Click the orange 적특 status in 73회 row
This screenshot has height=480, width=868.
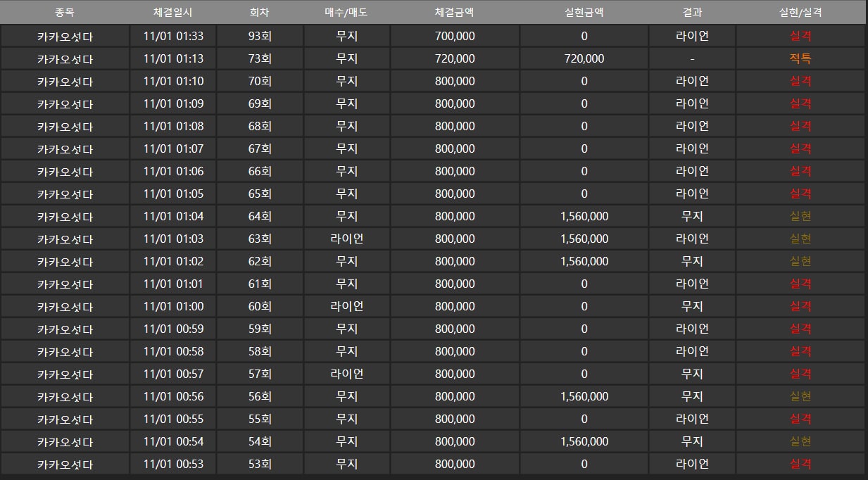point(800,59)
